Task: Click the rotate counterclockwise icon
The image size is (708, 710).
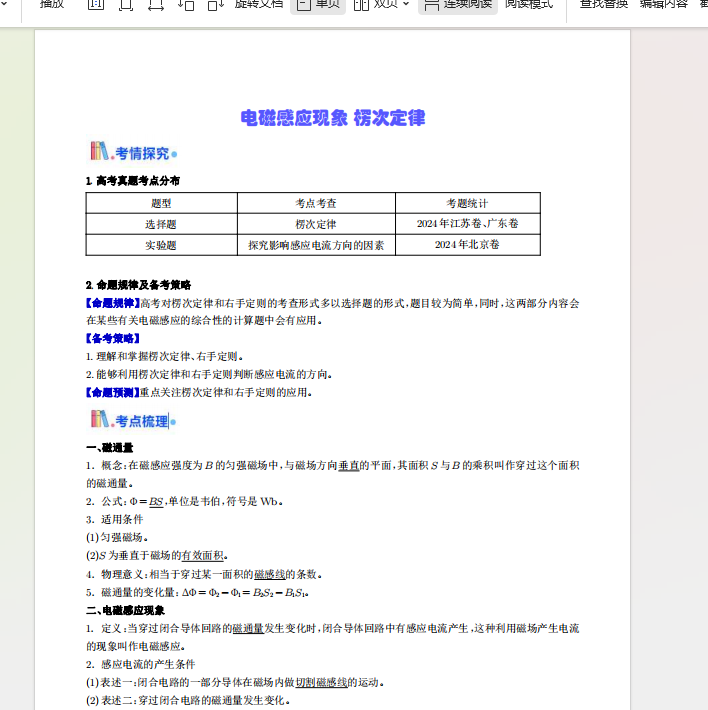Action: click(186, 5)
